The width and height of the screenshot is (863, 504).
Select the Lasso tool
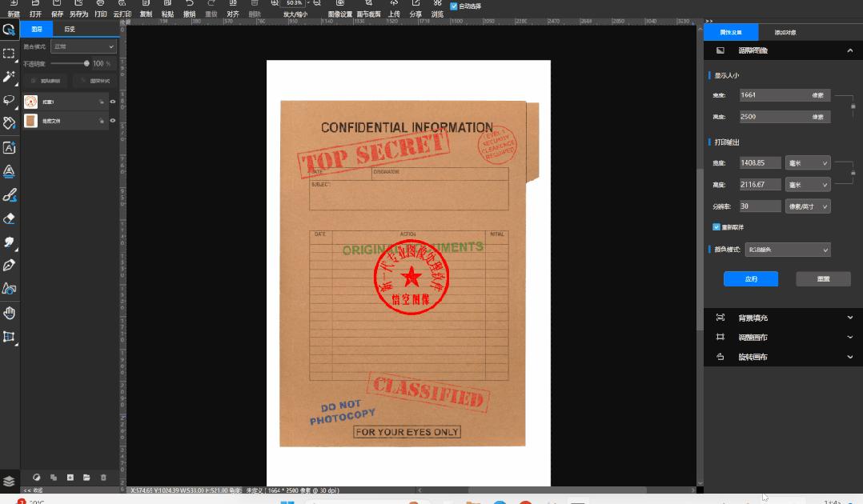click(x=10, y=100)
